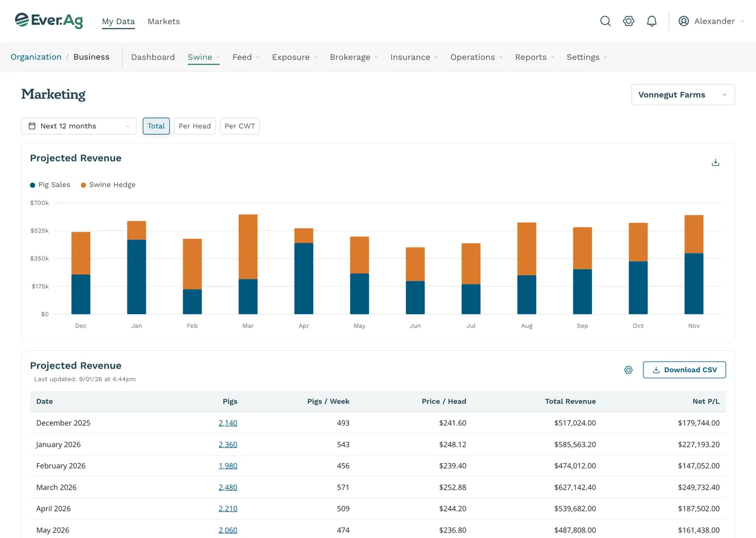Open table column settings gear icon

(x=628, y=370)
